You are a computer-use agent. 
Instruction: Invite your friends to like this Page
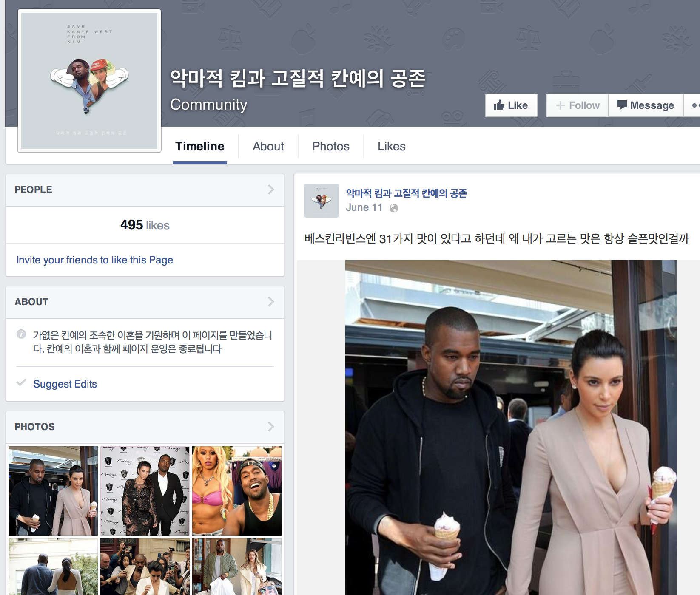pyautogui.click(x=95, y=260)
